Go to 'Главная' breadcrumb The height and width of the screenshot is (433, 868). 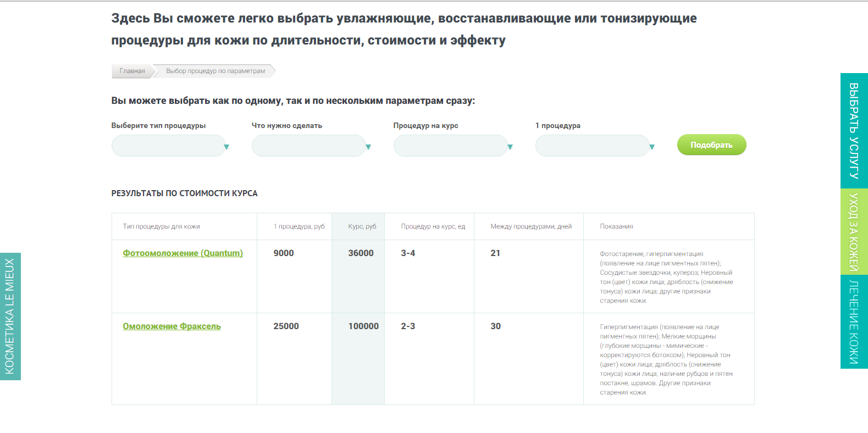[x=132, y=71]
